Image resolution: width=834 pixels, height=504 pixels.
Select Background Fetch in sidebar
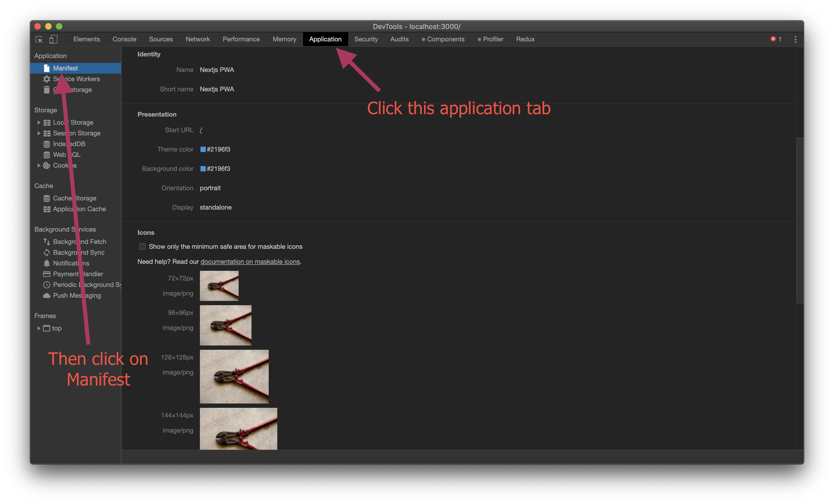pos(80,242)
